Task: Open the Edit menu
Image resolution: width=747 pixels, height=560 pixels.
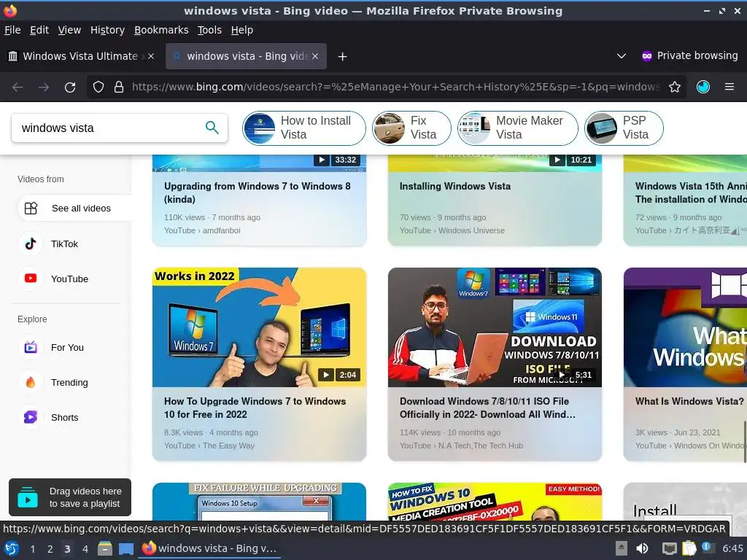Action: [x=39, y=30]
